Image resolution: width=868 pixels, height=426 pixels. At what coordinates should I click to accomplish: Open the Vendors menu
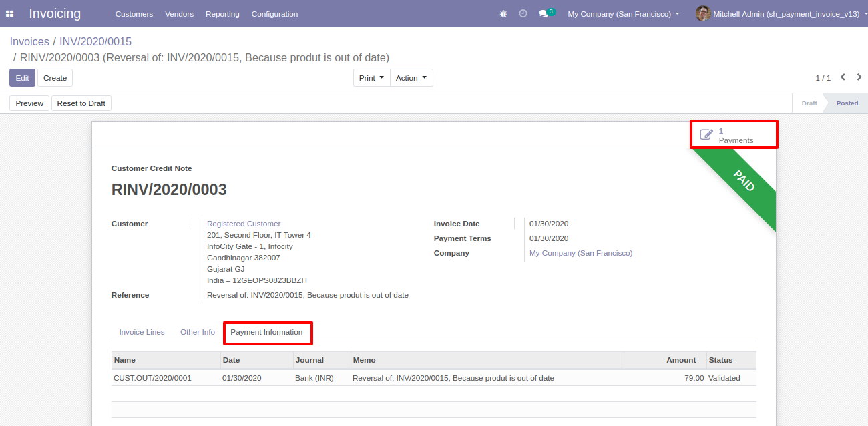179,14
